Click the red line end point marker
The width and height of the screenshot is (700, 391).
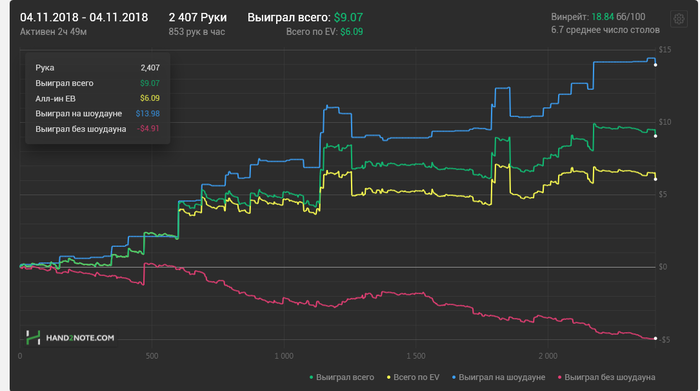[655, 338]
